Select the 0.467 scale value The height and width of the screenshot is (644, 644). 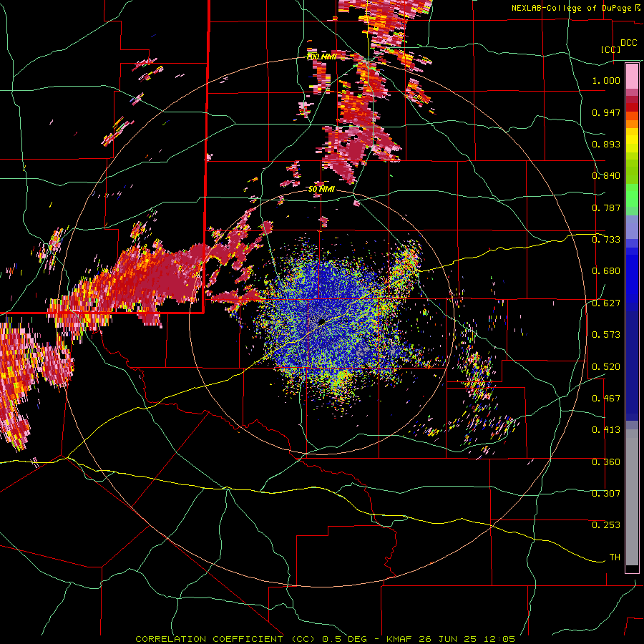[606, 399]
